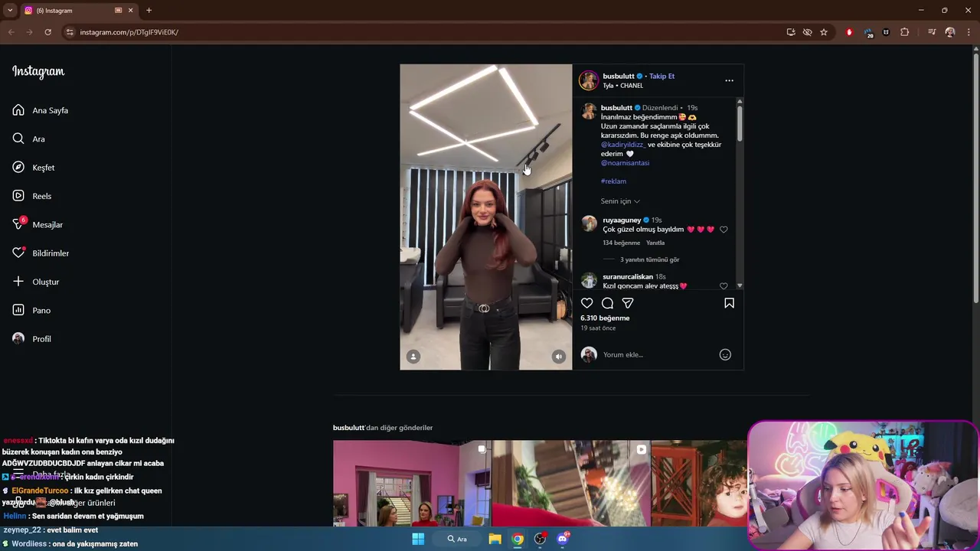
Task: Close the Instagram tab
Action: (130, 11)
